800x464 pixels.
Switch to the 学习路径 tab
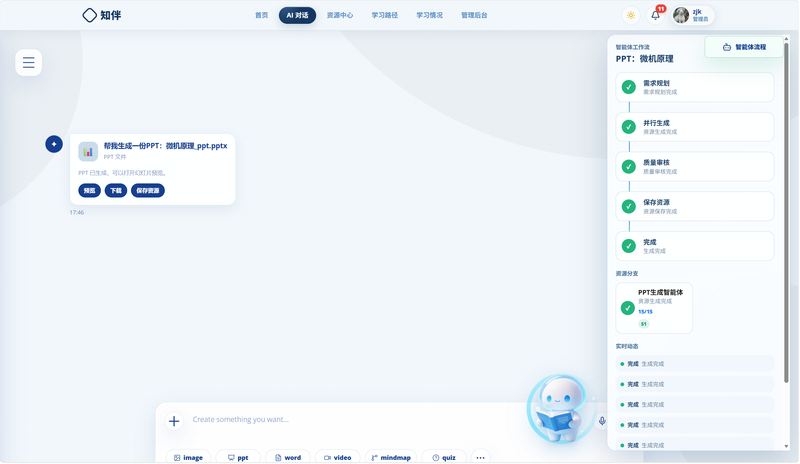pyautogui.click(x=385, y=15)
